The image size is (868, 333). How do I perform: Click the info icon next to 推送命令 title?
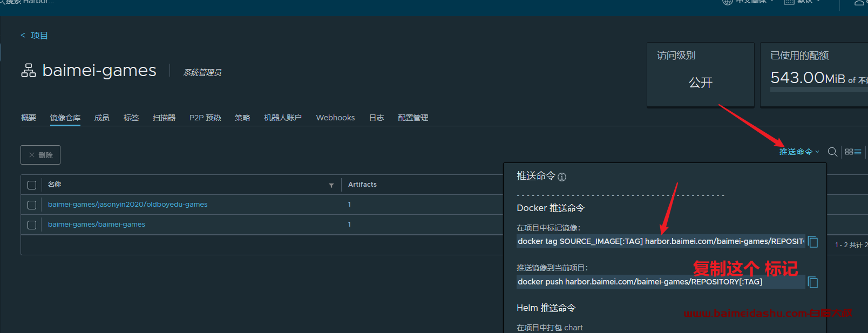tap(562, 177)
